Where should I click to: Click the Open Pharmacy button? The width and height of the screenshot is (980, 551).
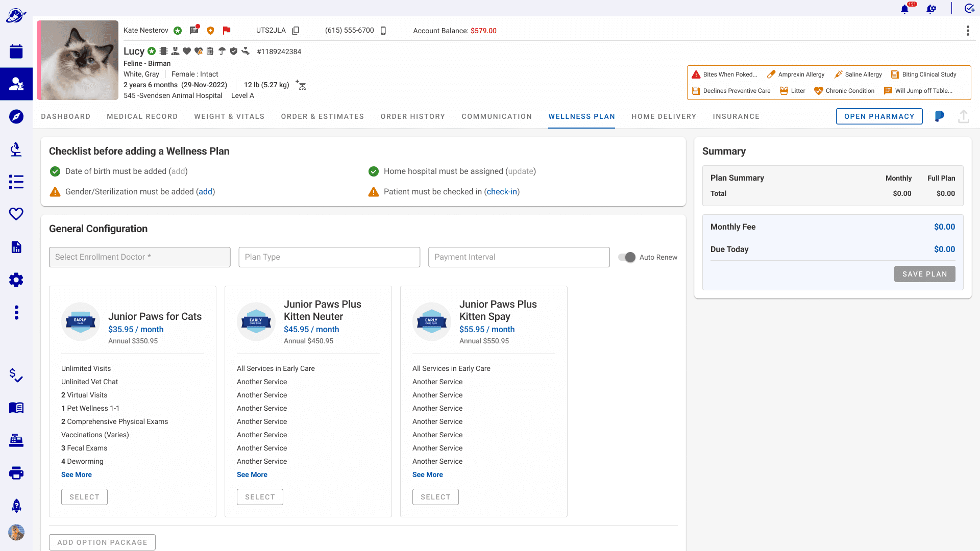click(879, 116)
